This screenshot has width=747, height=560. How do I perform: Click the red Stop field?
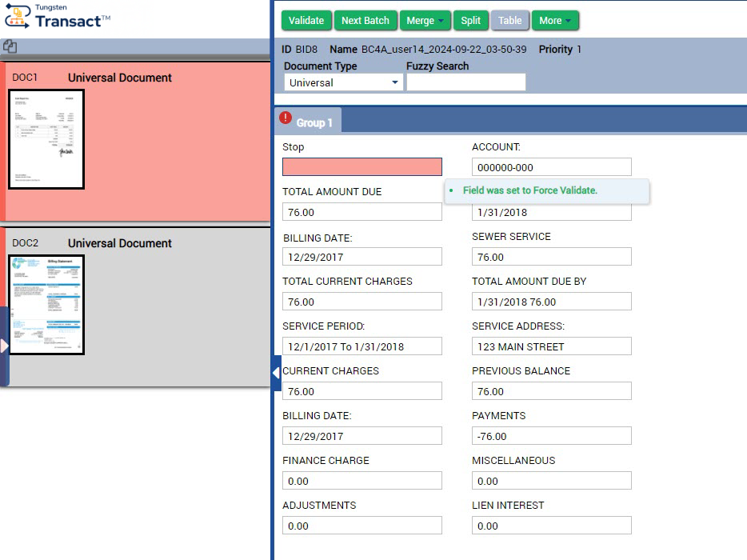(362, 167)
